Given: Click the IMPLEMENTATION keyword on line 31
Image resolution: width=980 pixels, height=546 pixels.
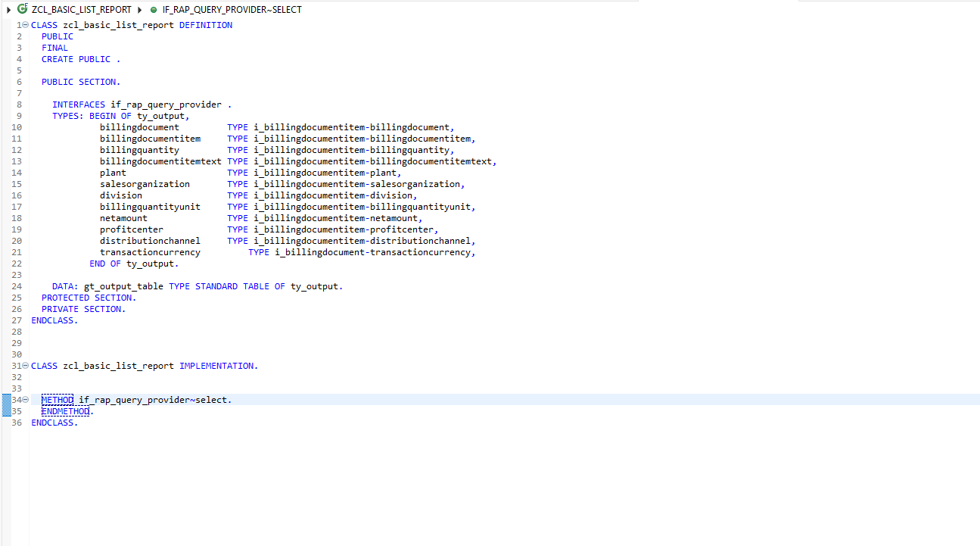Looking at the screenshot, I should click(216, 366).
